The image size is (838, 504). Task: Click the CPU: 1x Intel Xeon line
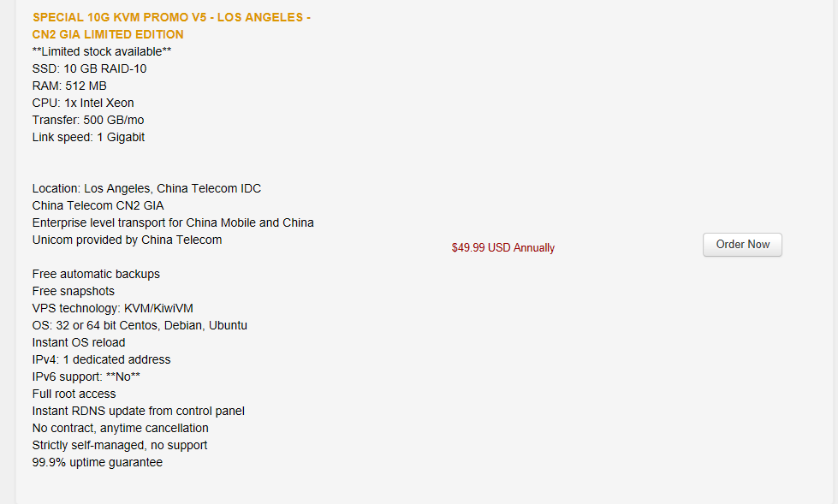(83, 104)
